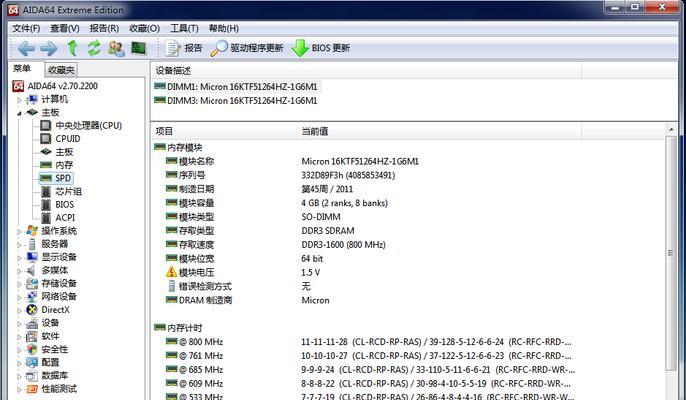
Task: Switch to the 菜单 tab
Action: tap(22, 69)
